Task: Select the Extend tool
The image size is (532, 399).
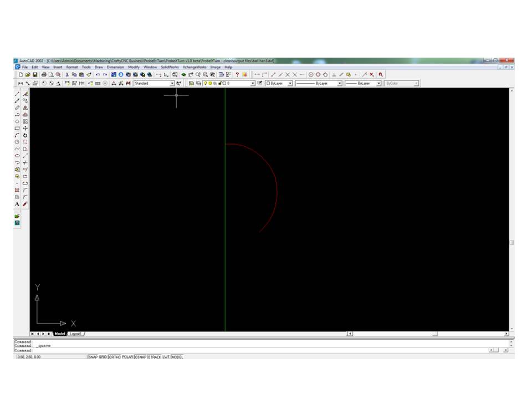Action: (x=25, y=170)
